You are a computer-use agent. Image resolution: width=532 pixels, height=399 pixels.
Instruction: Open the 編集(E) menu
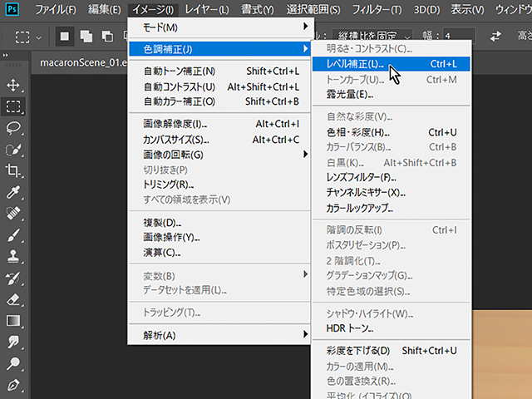click(104, 9)
